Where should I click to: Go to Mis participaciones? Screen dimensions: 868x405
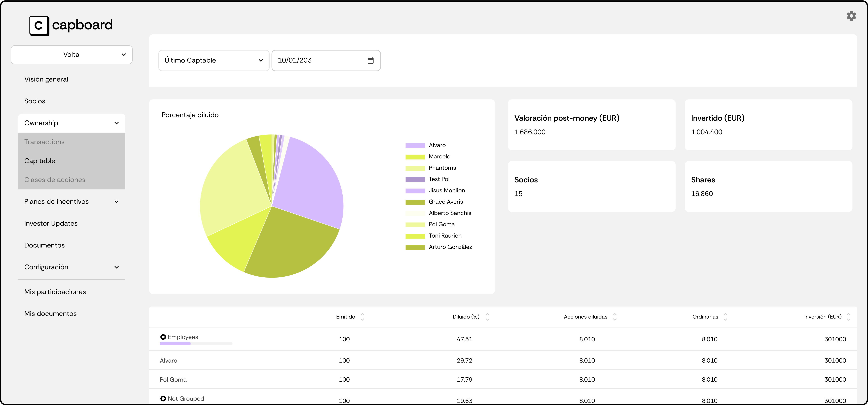55,292
